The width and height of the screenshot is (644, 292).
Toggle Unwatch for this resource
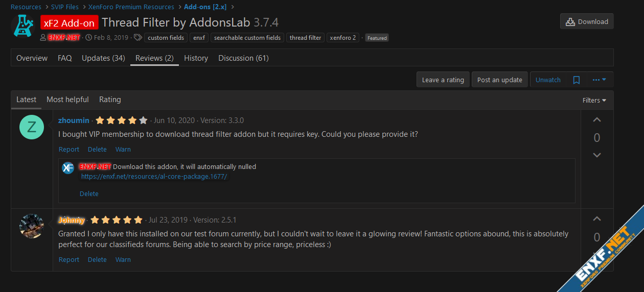point(548,80)
